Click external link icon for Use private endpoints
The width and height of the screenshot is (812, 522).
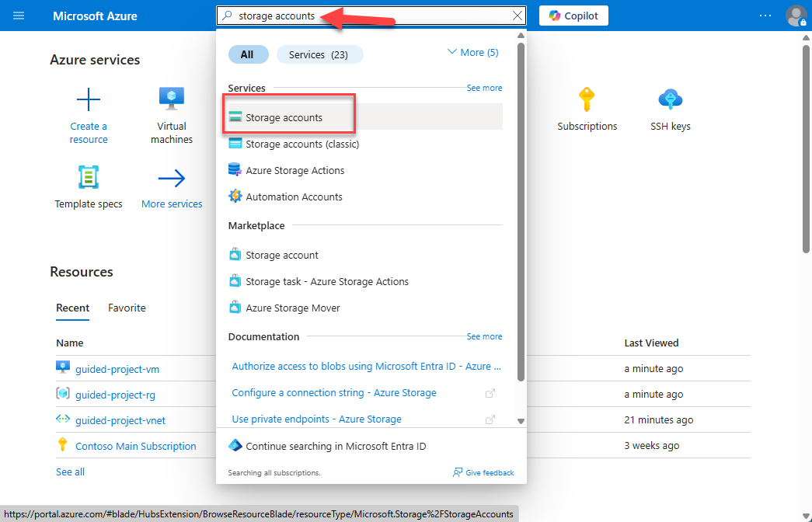(x=490, y=419)
